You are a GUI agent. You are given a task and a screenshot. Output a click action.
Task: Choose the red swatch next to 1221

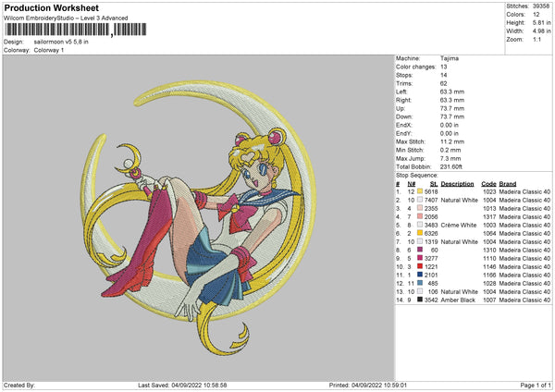(x=420, y=266)
